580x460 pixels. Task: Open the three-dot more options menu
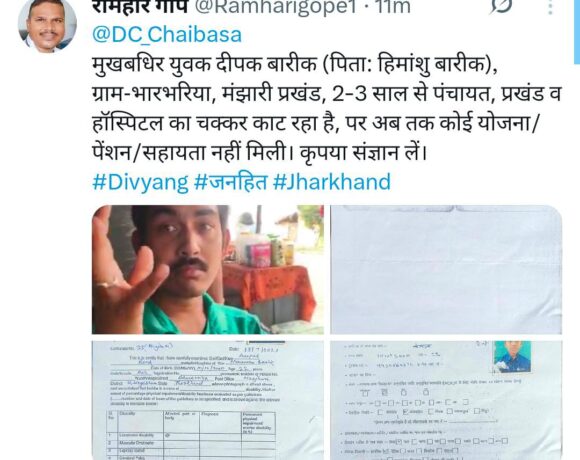pyautogui.click(x=550, y=6)
